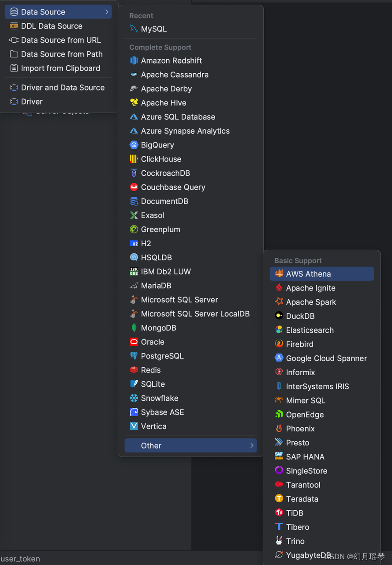Select Import from Clipboard
392x565 pixels.
pyautogui.click(x=58, y=68)
